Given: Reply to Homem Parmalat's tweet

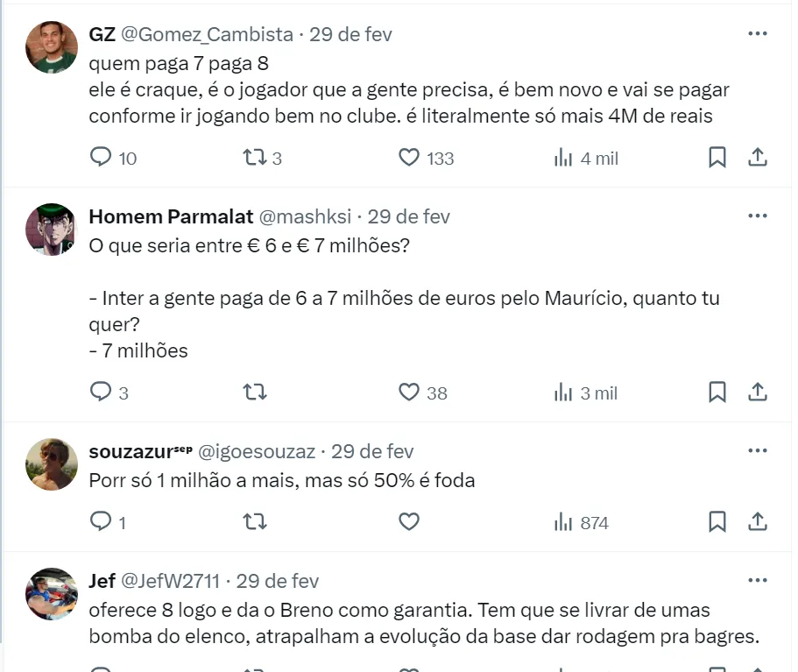Looking at the screenshot, I should (102, 393).
